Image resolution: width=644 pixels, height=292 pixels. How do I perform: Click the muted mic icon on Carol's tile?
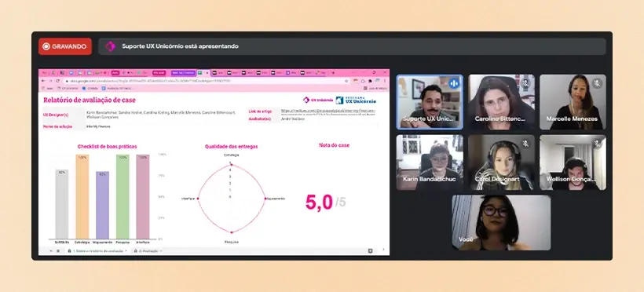coord(525,144)
